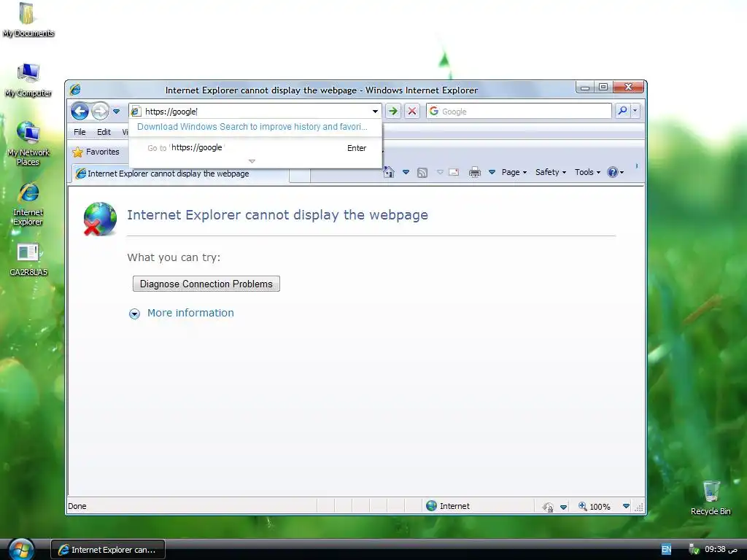This screenshot has height=560, width=747.
Task: Click the Home icon in command bar
Action: (x=390, y=172)
